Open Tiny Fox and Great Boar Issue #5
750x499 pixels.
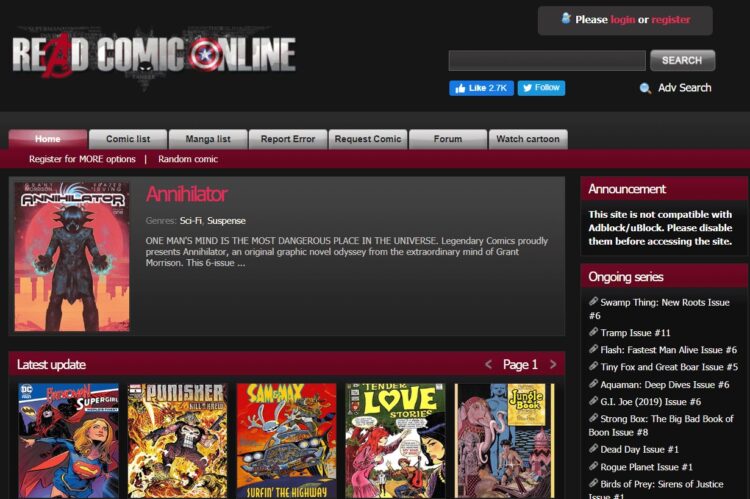[669, 367]
